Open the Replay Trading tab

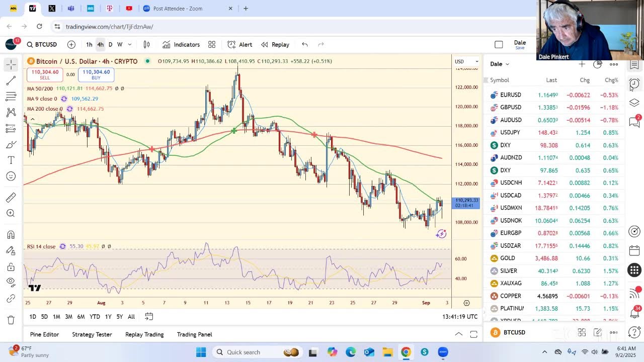[144, 334]
